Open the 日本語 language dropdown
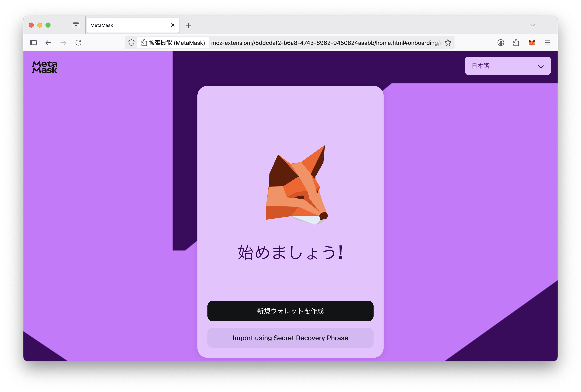Screen dimensions: 581x392 point(507,66)
